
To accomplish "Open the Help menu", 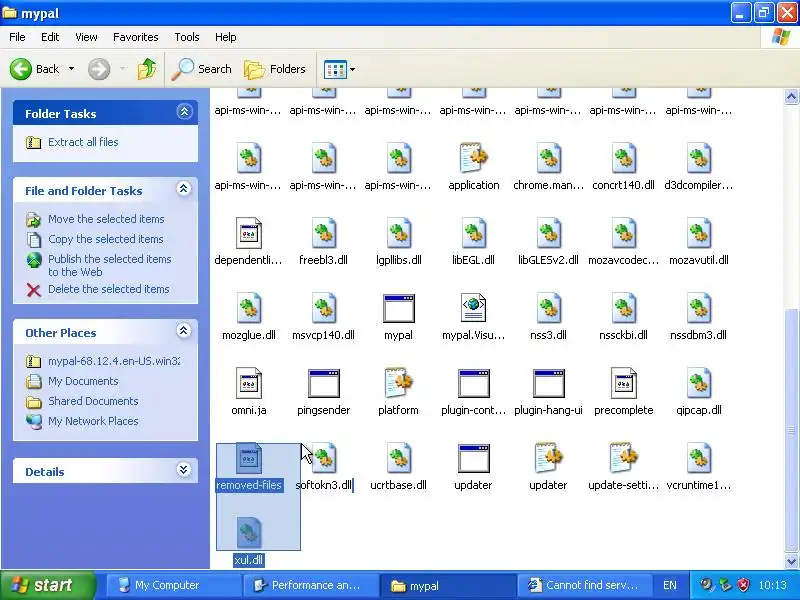I will click(x=226, y=37).
